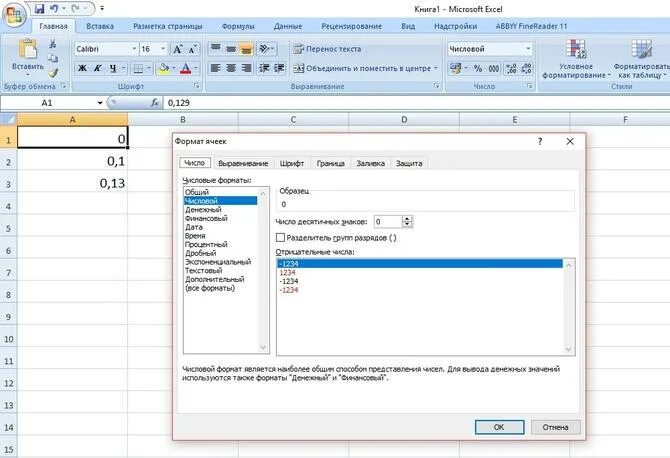Viewport: 670px width, 458px height.
Task: Increase decimal places with spinner up
Action: 408,219
